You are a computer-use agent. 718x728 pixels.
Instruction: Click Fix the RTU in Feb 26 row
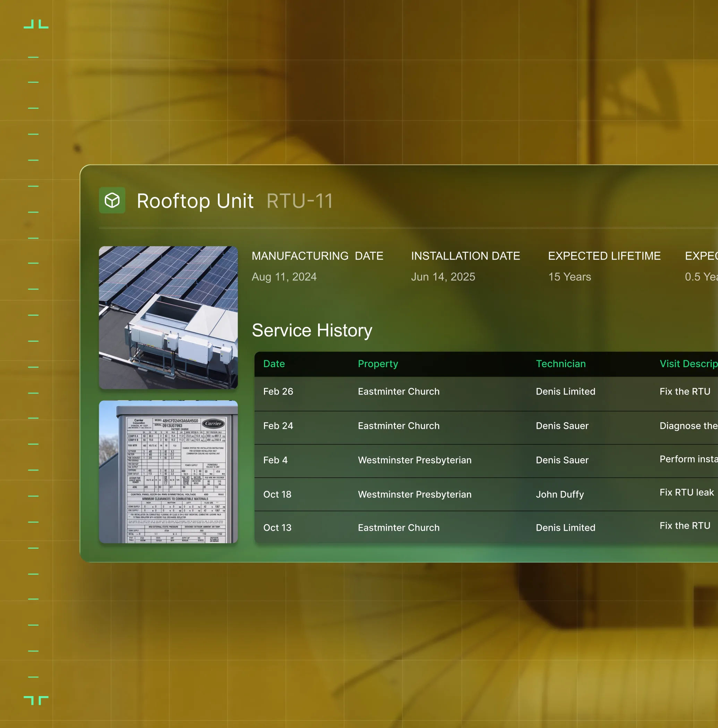click(x=685, y=391)
